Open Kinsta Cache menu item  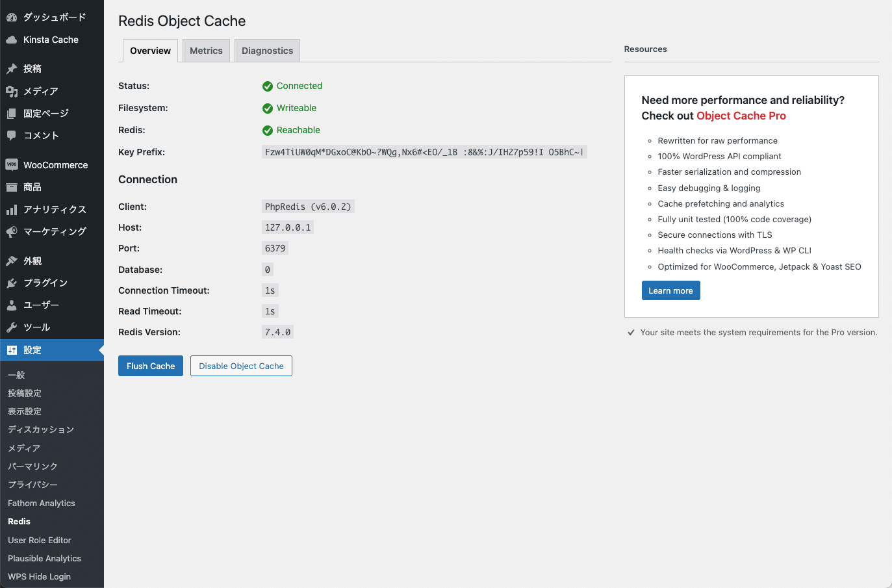(x=52, y=40)
